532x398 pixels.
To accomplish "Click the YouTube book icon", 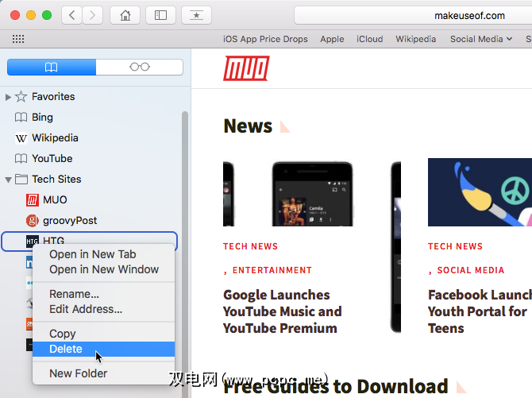I will [21, 159].
